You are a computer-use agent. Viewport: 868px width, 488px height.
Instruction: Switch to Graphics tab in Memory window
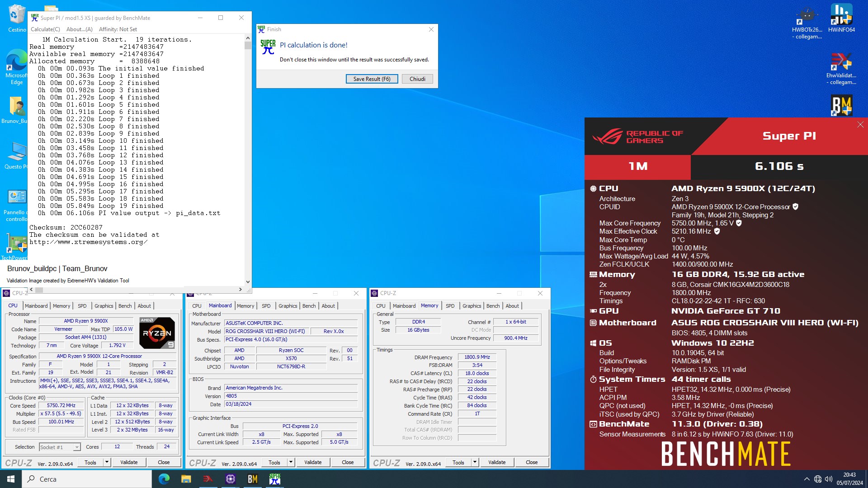pos(472,306)
